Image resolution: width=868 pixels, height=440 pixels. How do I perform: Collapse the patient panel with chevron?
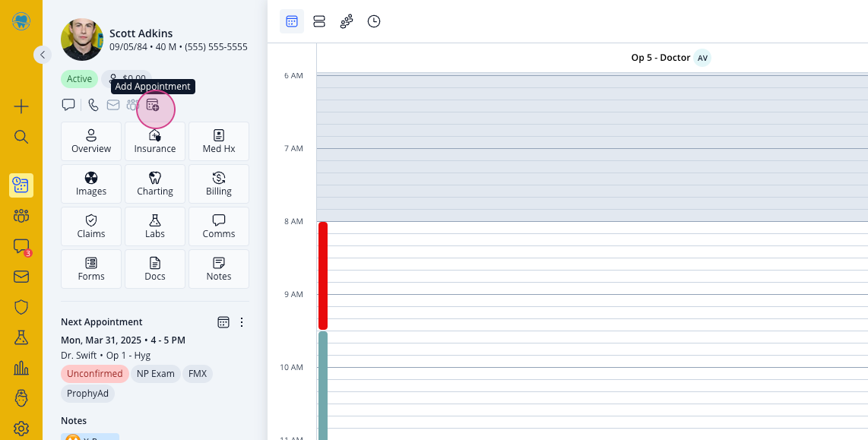[43, 55]
